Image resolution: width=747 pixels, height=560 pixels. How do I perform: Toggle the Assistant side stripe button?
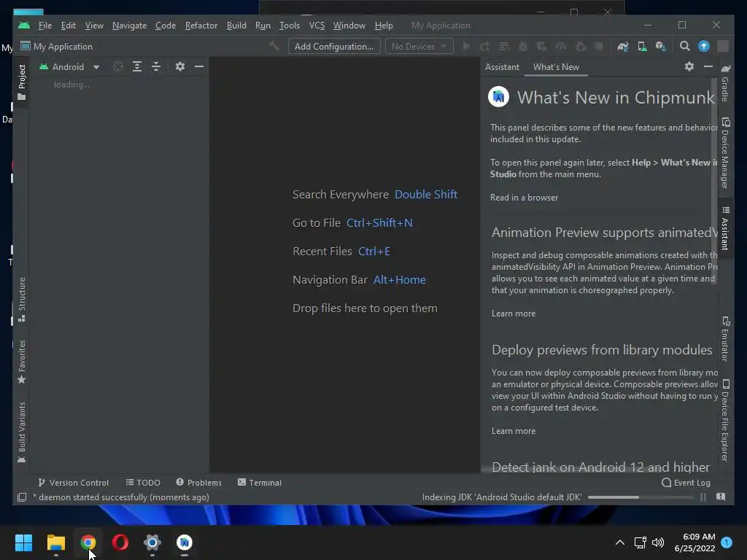tap(725, 228)
